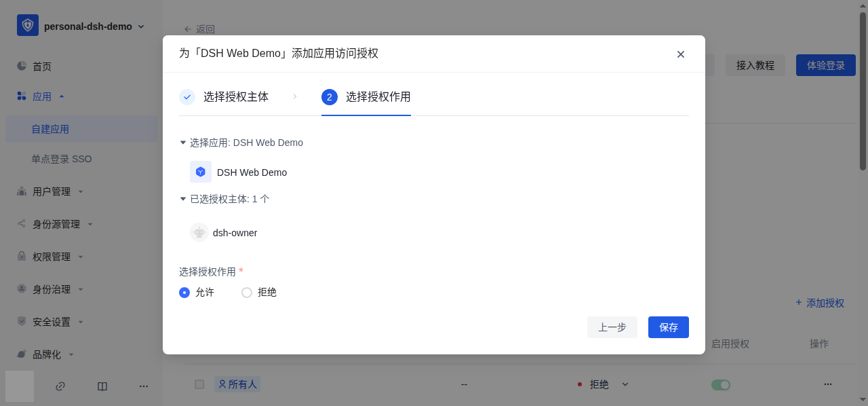The height and width of the screenshot is (406, 868).
Task: Click the 用户管理 users icon
Action: tap(22, 191)
